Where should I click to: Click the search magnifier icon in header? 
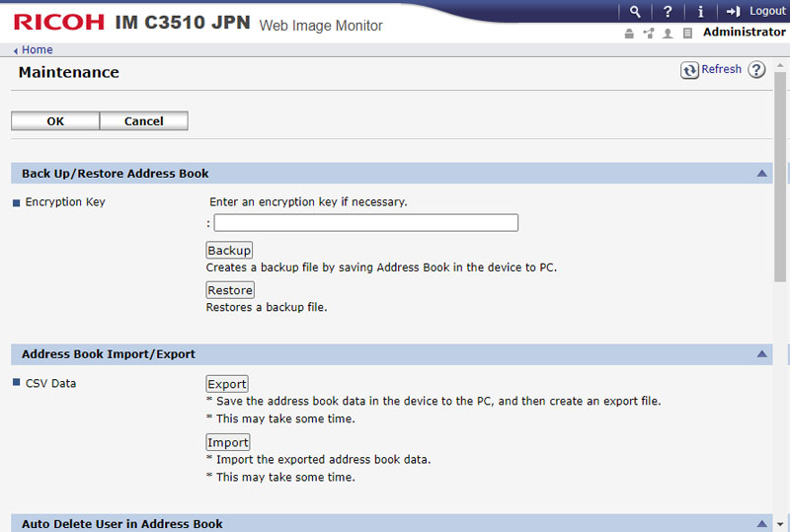click(x=635, y=12)
